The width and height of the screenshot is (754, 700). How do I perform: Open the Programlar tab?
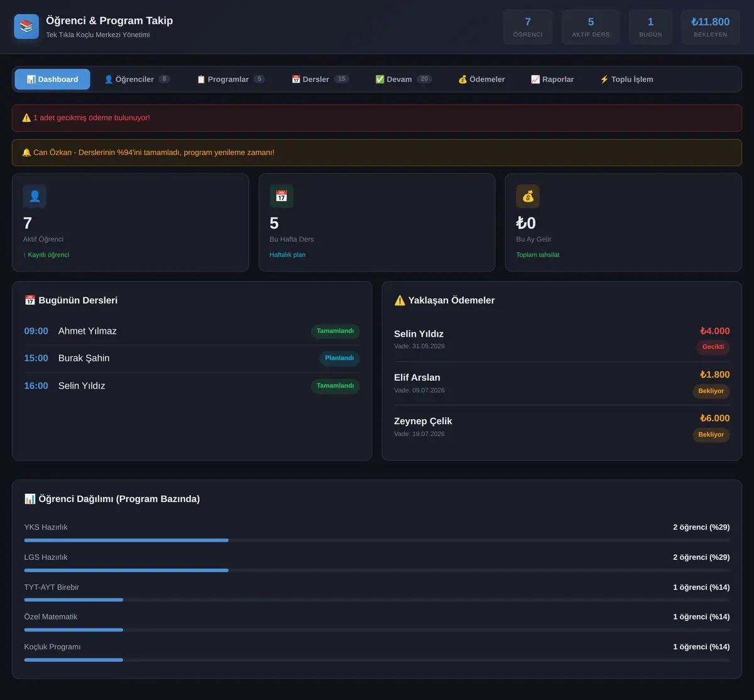(x=231, y=79)
